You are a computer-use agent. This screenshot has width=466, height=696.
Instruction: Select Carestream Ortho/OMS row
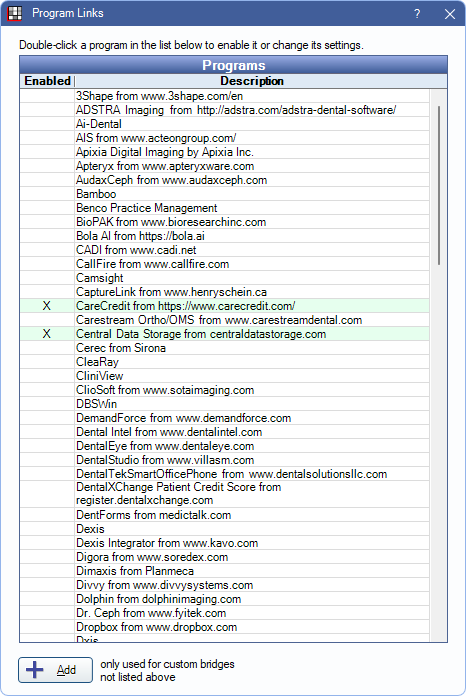(x=225, y=320)
